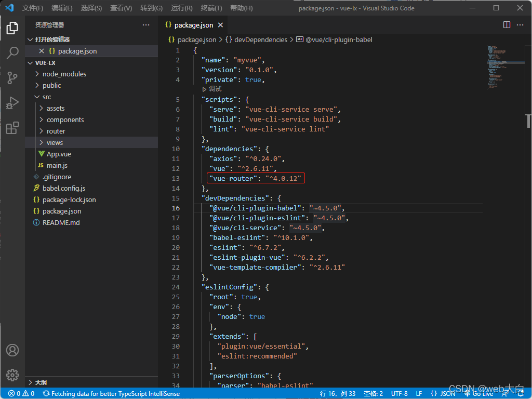Open the Source Control view
532x399 pixels.
coord(12,78)
